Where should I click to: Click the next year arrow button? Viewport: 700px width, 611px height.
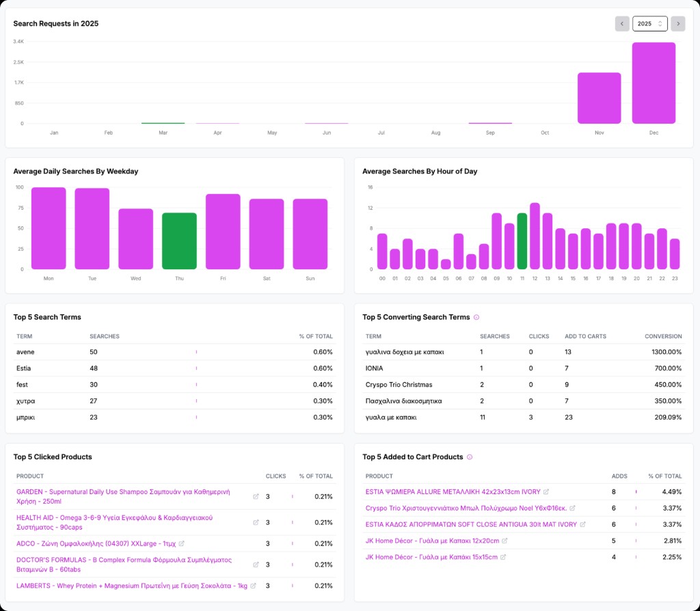677,24
